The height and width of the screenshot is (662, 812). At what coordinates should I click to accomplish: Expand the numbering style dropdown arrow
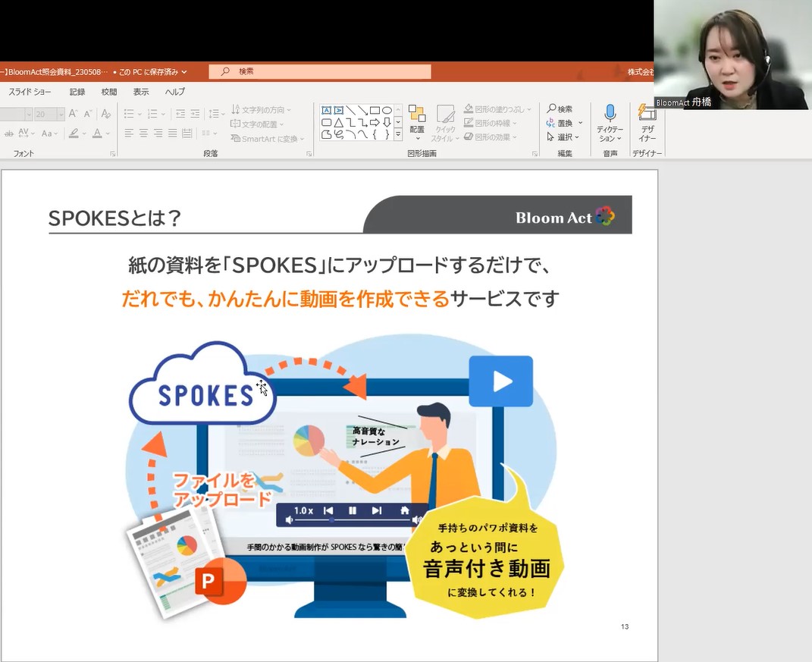click(x=163, y=114)
